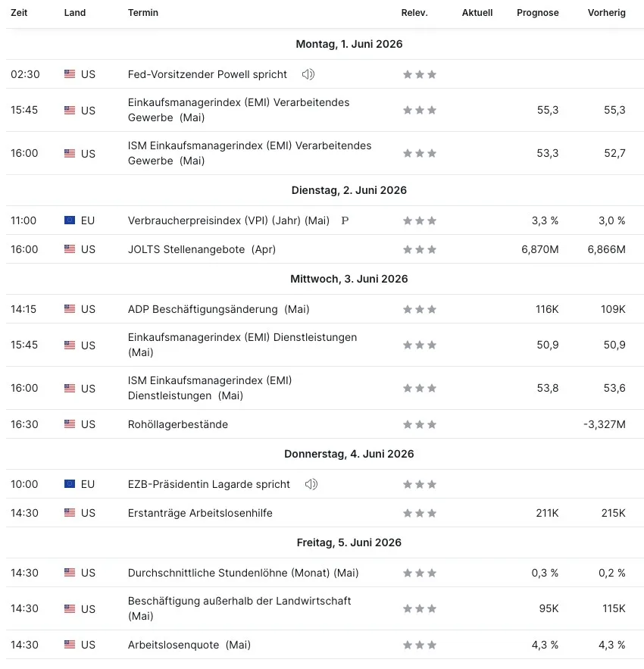
Task: Click relevance stars for JOLTS Stellenangebote
Action: point(420,249)
